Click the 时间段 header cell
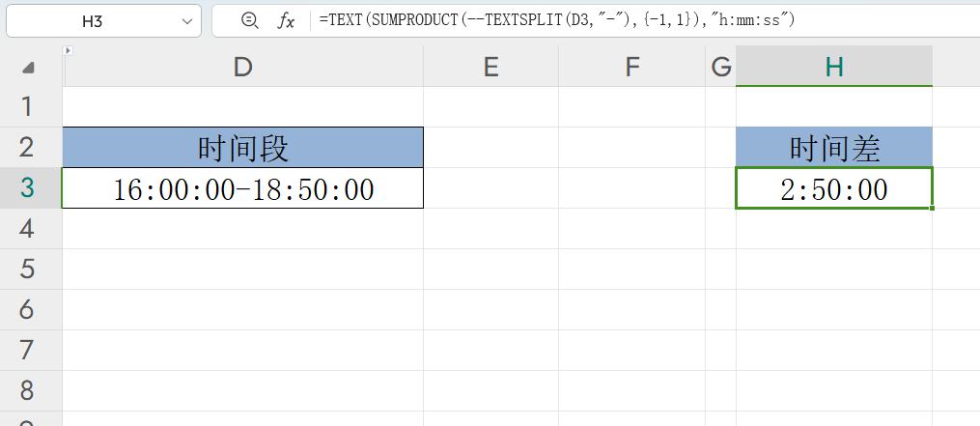The width and height of the screenshot is (980, 426). (x=242, y=148)
